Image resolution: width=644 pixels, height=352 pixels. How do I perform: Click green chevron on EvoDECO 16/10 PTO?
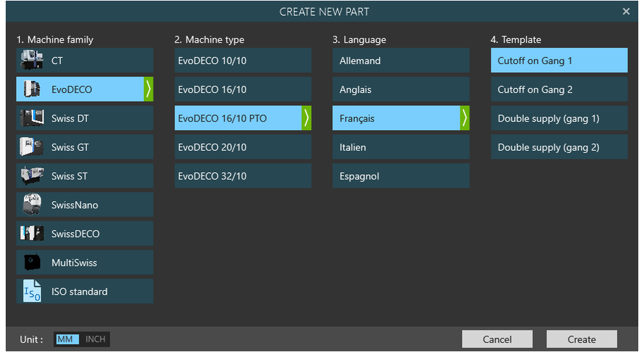click(x=306, y=119)
